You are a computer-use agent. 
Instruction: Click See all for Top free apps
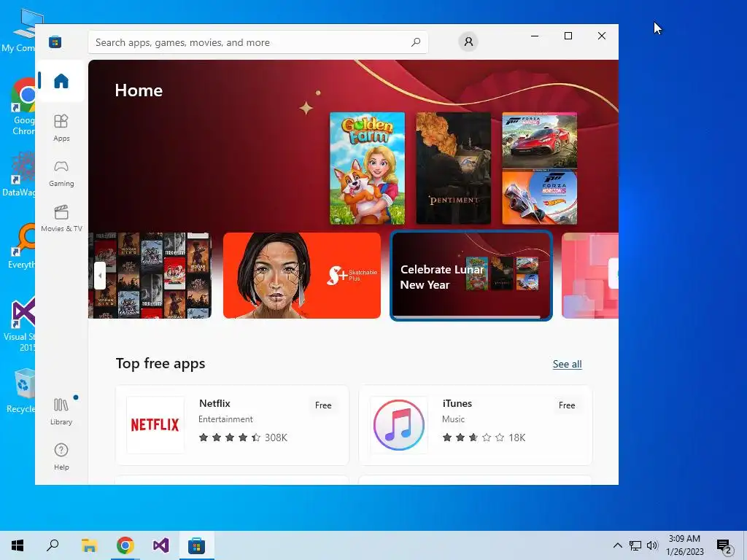coord(567,364)
